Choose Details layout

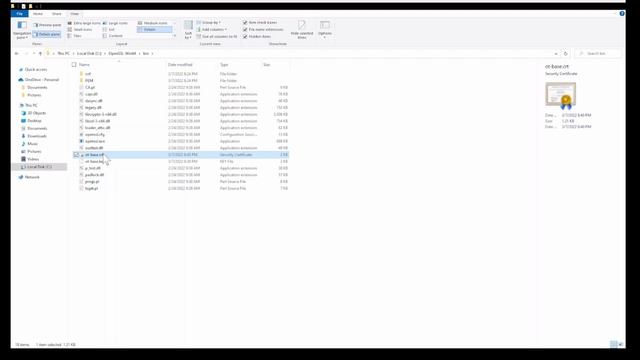coord(154,29)
